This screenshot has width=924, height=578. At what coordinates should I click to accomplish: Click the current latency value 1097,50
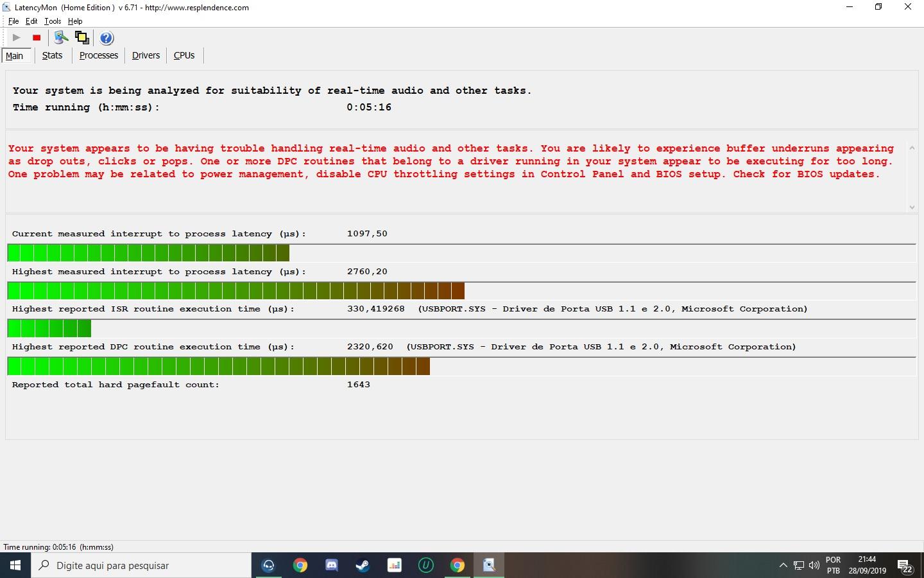coord(367,234)
